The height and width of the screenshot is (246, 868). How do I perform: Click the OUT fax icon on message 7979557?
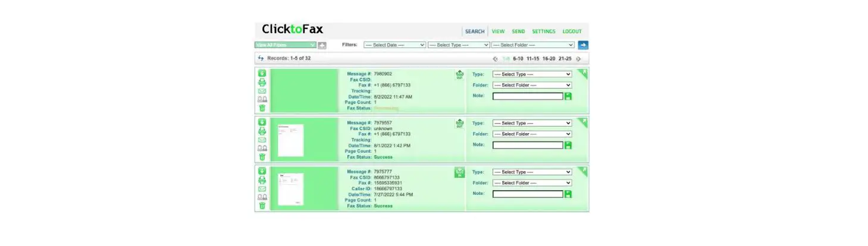click(x=459, y=124)
